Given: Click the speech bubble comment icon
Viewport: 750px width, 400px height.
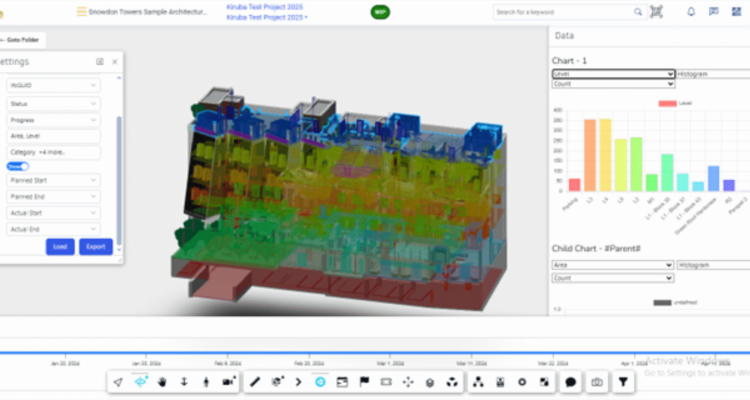Looking at the screenshot, I should 570,382.
